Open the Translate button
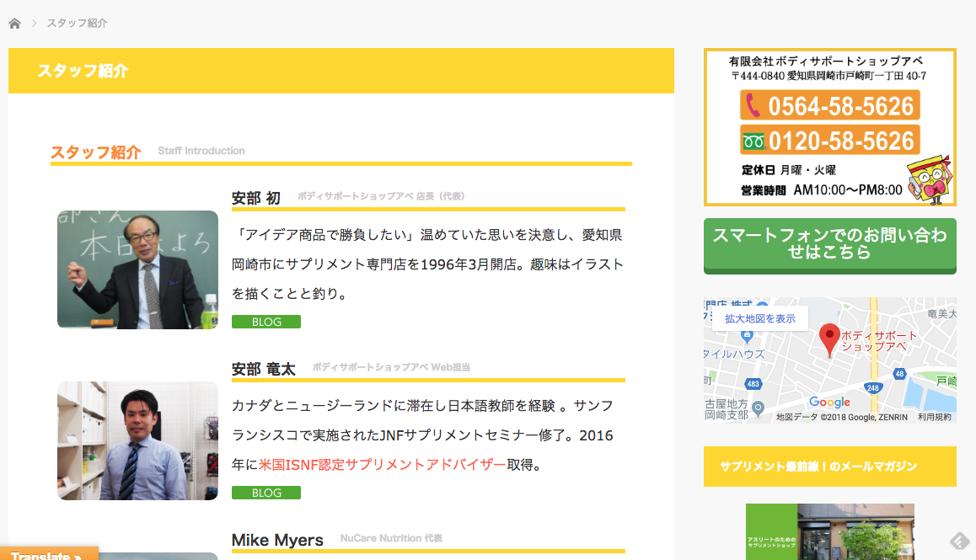 point(49,554)
